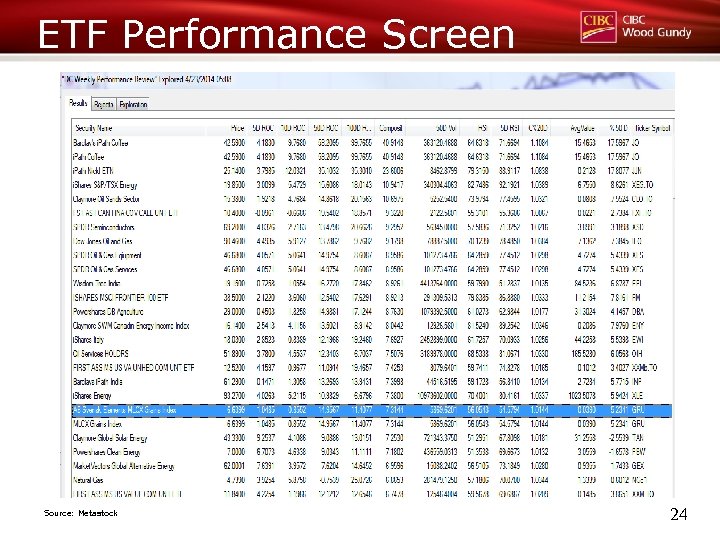Select the iShares S&P/TSX Energy row
The image size is (720, 540).
[372, 185]
